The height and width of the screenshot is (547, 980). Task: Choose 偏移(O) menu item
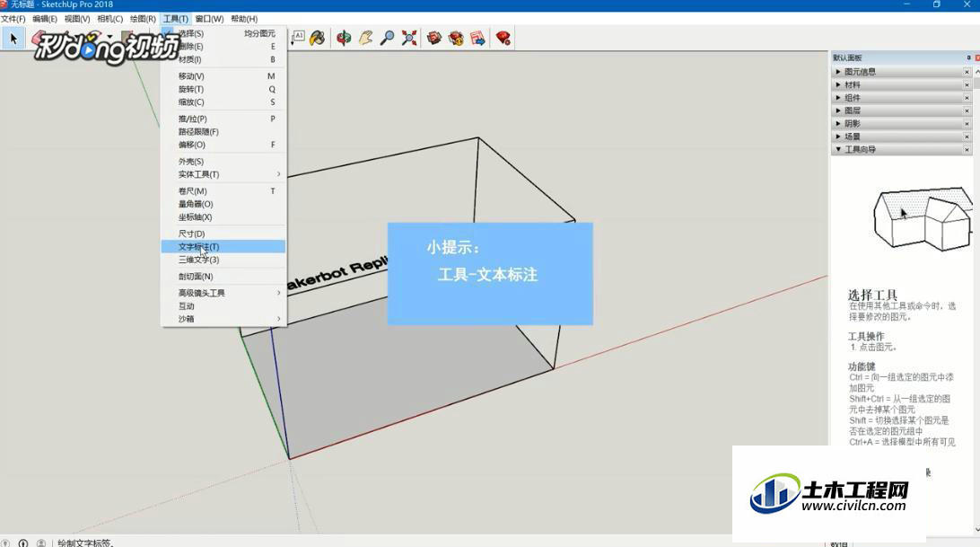223,145
